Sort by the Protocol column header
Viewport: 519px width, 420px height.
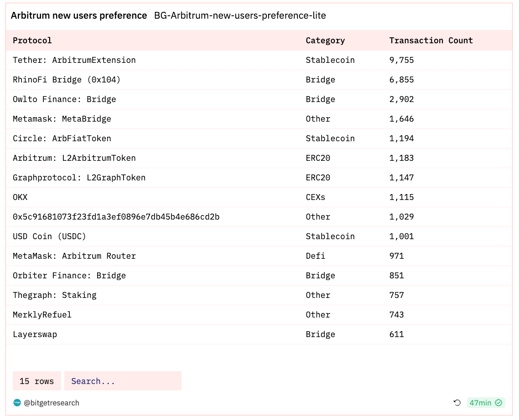[x=32, y=41]
